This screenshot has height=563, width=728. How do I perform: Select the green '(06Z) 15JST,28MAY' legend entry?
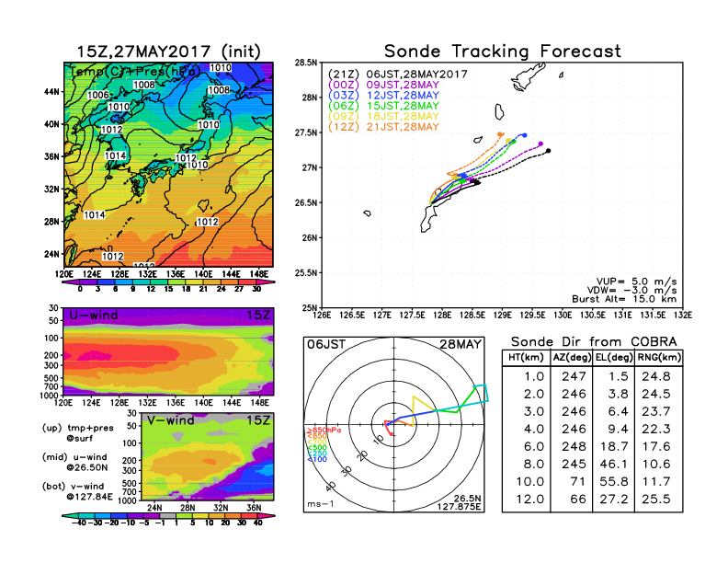point(383,106)
